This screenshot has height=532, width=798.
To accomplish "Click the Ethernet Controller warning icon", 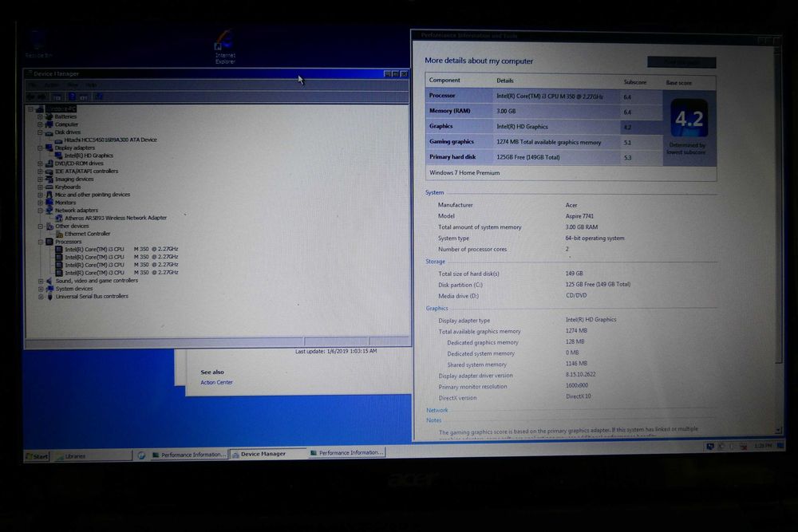I will click(x=59, y=234).
